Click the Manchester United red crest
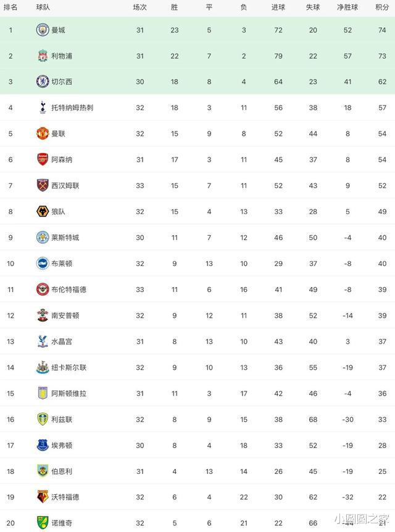 43,134
